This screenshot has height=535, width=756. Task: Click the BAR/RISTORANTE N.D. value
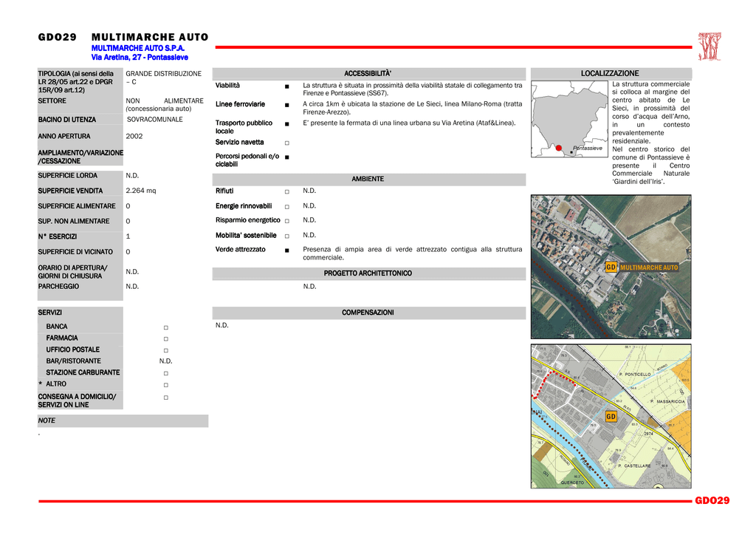coord(166,361)
